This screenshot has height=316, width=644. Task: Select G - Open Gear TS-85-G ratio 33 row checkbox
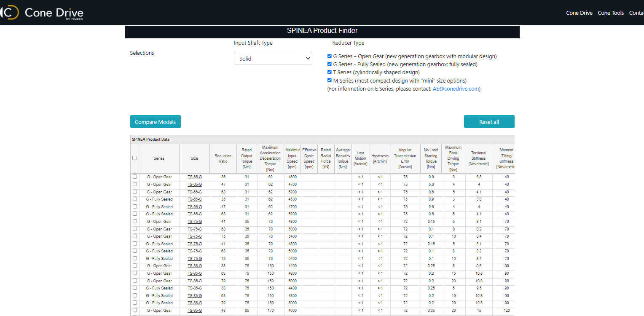pyautogui.click(x=135, y=265)
